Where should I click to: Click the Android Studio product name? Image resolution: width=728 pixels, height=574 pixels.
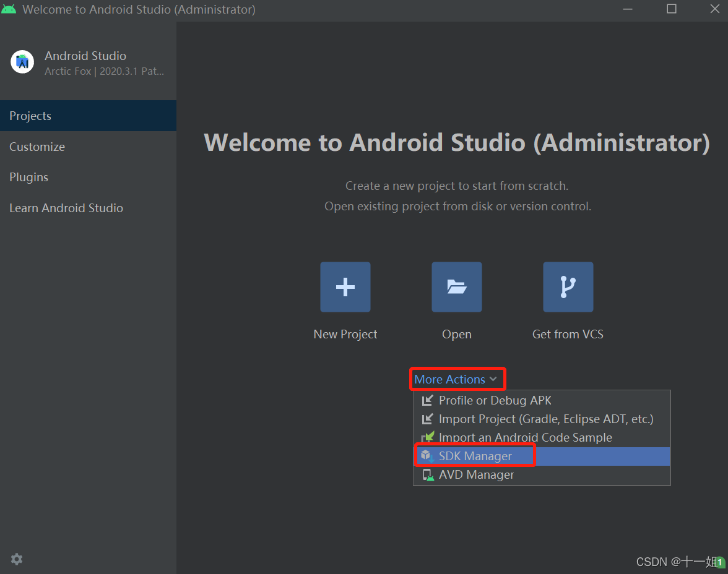click(85, 56)
